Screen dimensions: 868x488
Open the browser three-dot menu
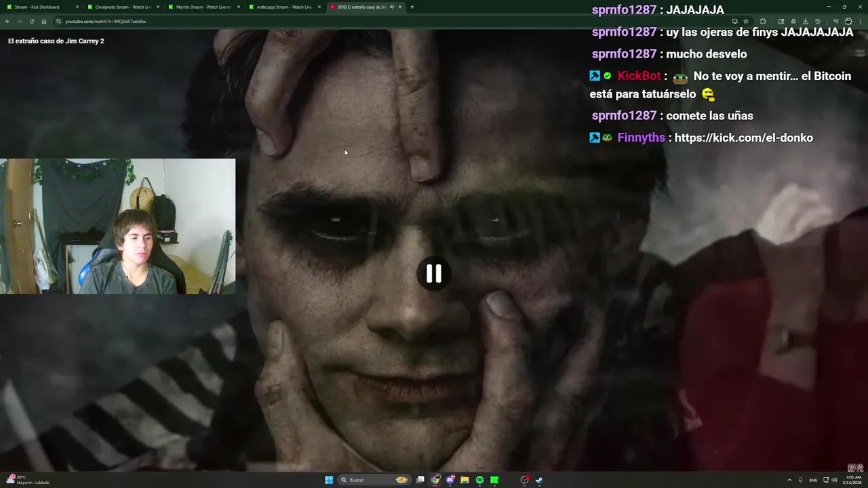[861, 21]
